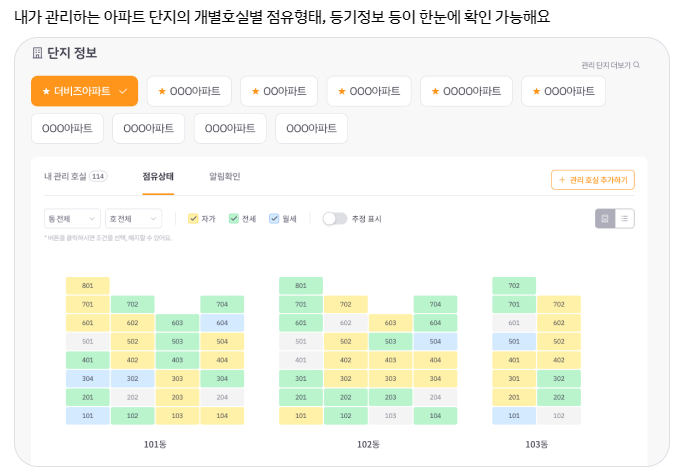Screen dimensions: 678x476
Task: Click unit 402 in 103동
Action: (x=559, y=360)
